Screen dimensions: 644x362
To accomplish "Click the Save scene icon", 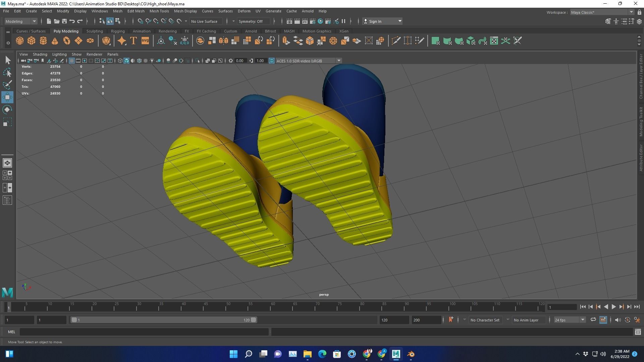I will point(64,21).
